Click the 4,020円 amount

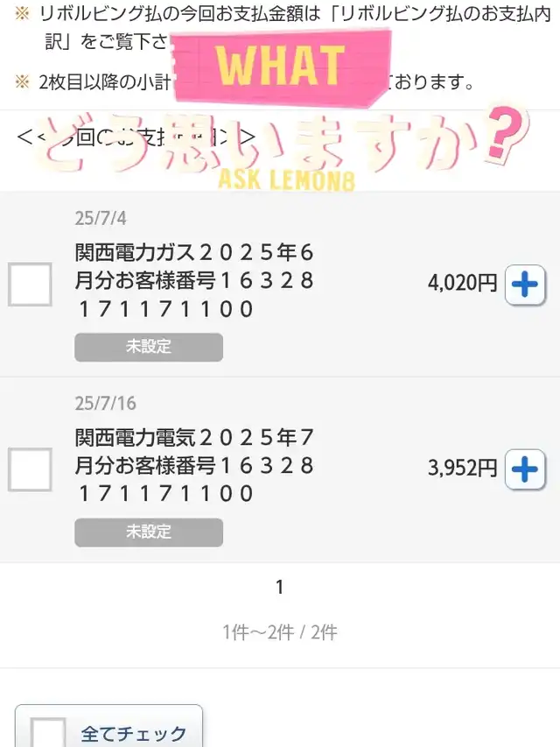[x=462, y=283]
